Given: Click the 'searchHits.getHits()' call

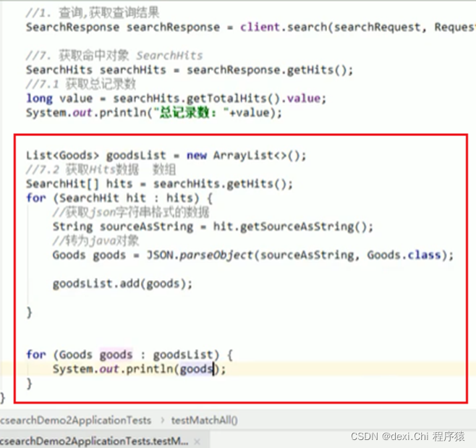Looking at the screenshot, I should [219, 184].
